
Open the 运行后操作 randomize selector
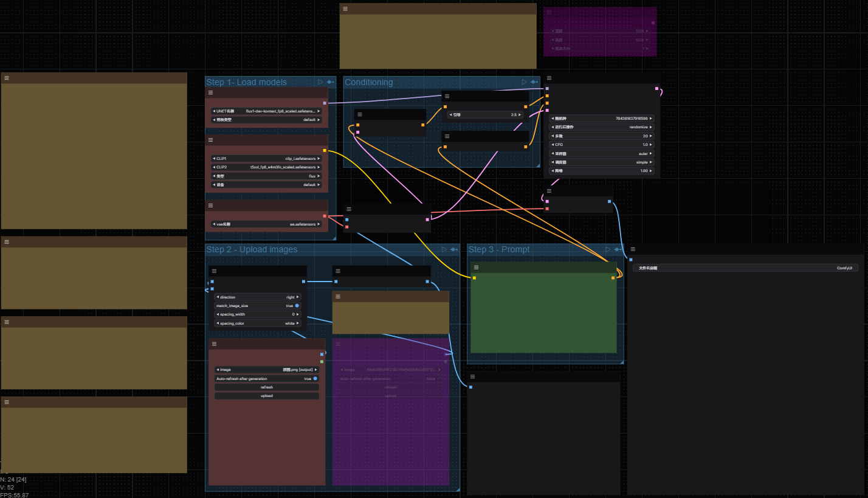(602, 127)
